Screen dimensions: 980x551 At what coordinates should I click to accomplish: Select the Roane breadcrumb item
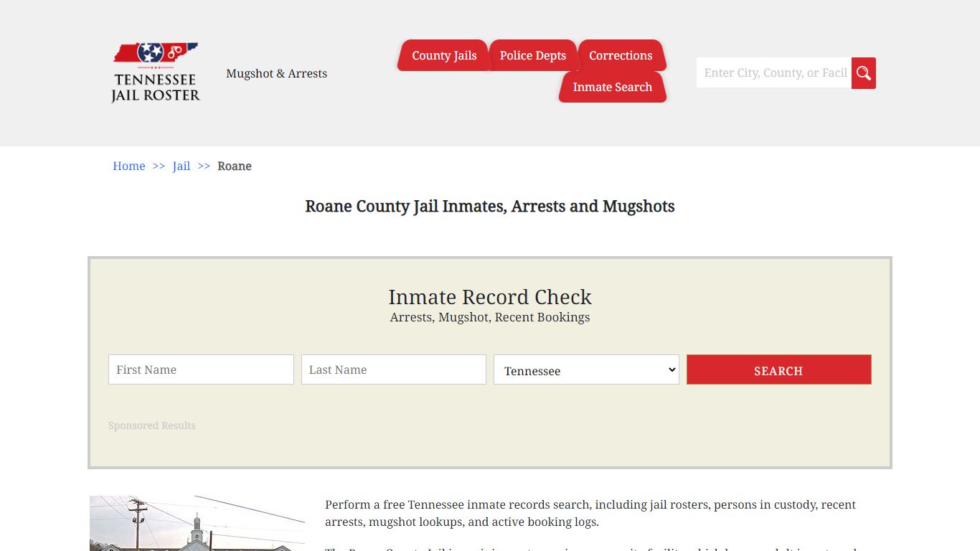(x=235, y=166)
